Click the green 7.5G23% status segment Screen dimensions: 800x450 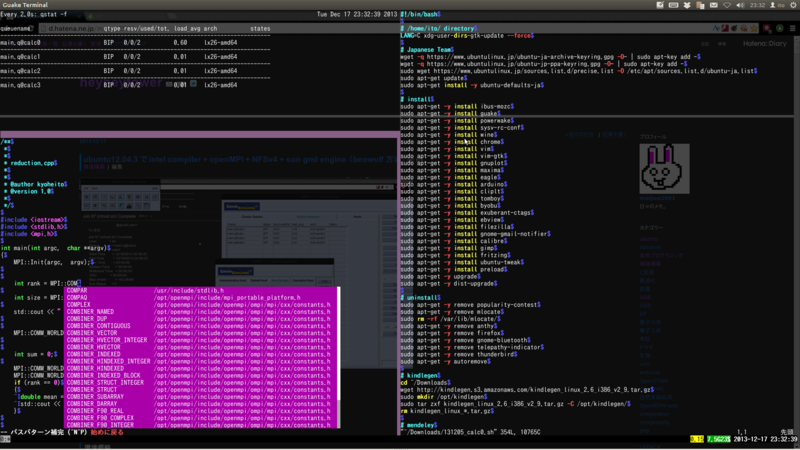coord(718,439)
